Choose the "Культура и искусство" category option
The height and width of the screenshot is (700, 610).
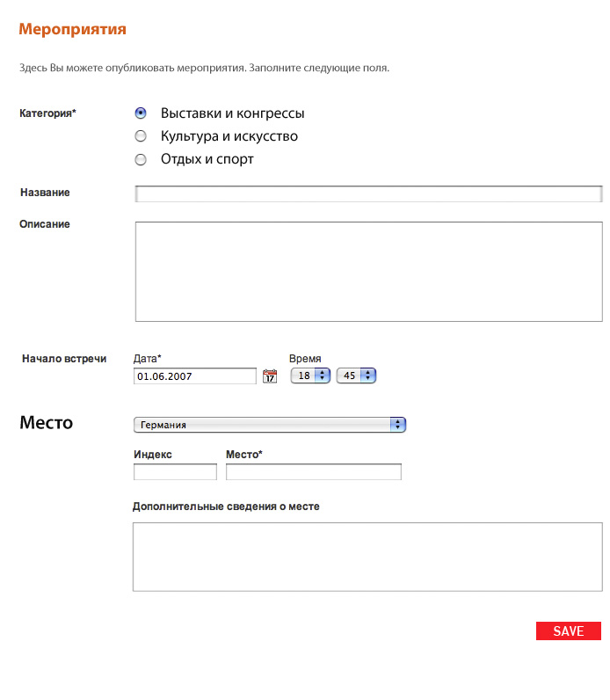tap(141, 136)
